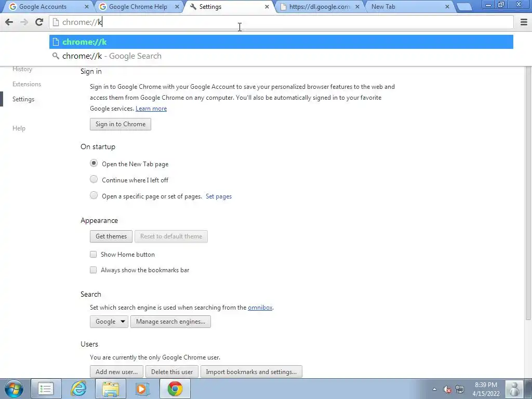This screenshot has width=532, height=399.
Task: Open the Set pages link
Action: point(219,196)
